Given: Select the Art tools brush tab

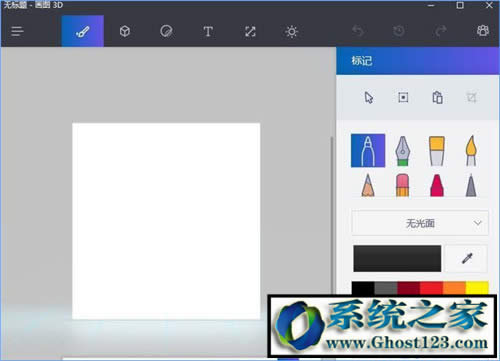Looking at the screenshot, I should pos(83,31).
